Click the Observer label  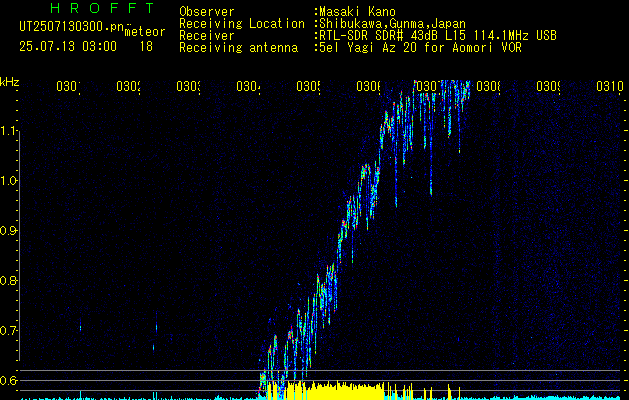point(207,12)
